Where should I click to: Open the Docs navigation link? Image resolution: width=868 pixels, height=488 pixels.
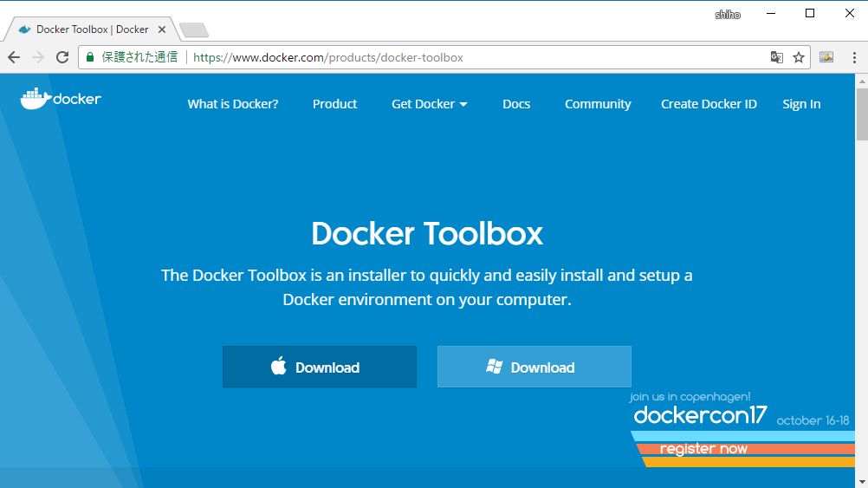click(x=516, y=104)
